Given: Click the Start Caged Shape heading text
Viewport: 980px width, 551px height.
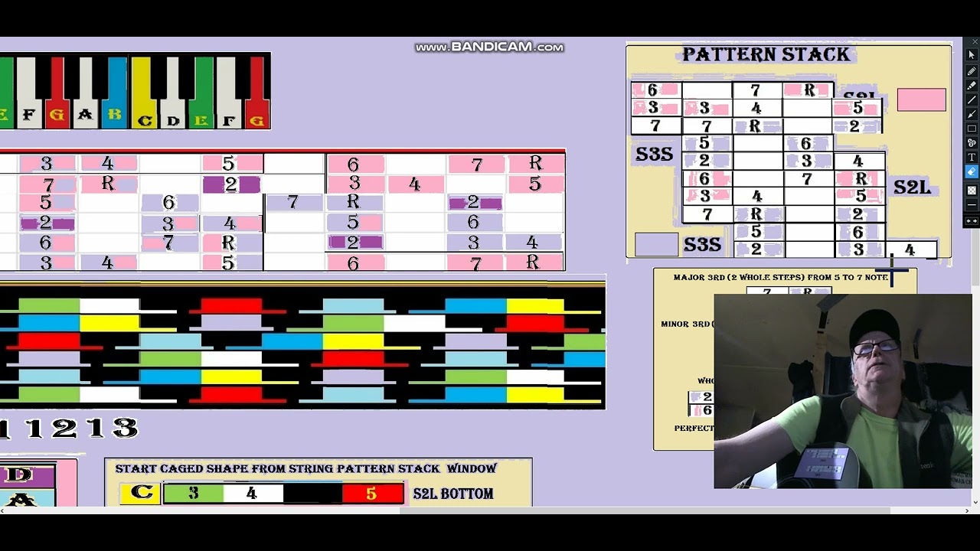Looking at the screenshot, I should tap(305, 468).
